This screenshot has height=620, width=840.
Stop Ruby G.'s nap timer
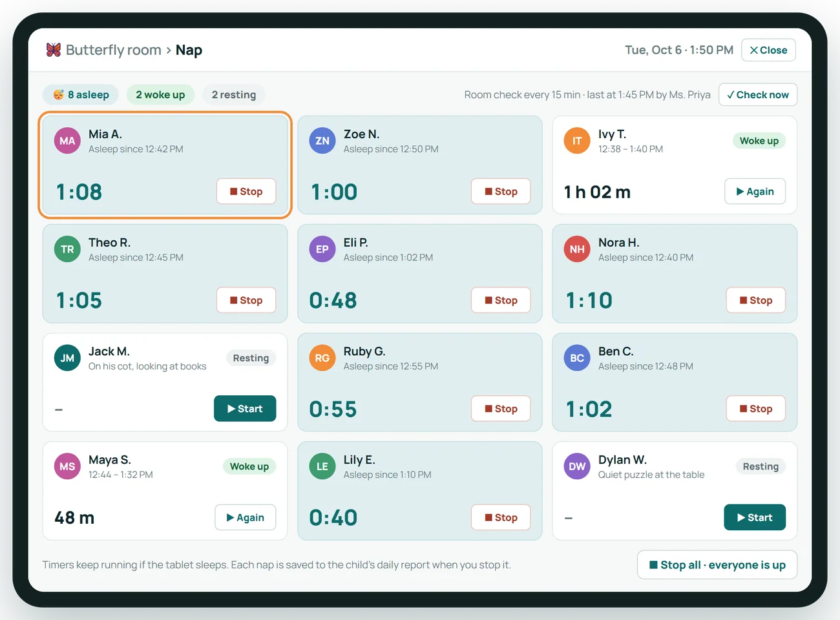coord(501,409)
